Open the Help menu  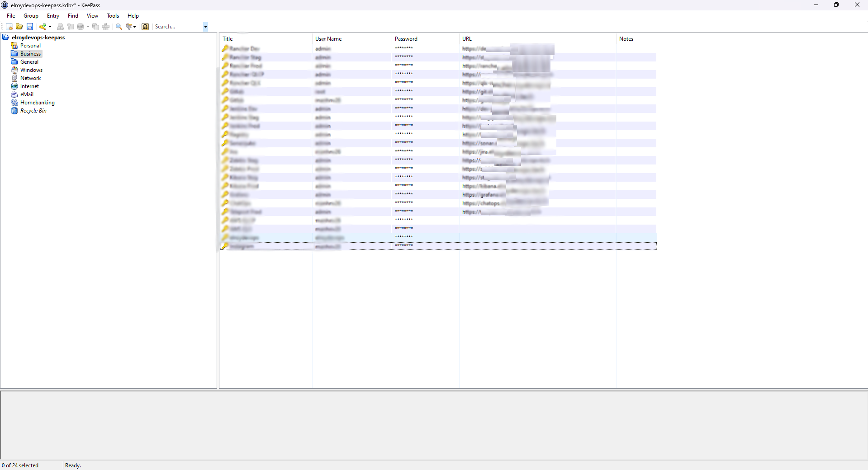[133, 16]
